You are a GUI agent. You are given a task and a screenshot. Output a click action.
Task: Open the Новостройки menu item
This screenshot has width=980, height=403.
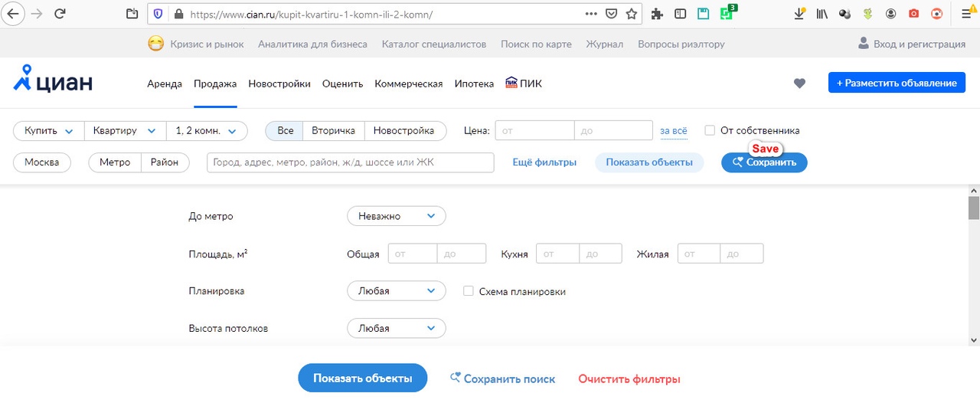279,84
